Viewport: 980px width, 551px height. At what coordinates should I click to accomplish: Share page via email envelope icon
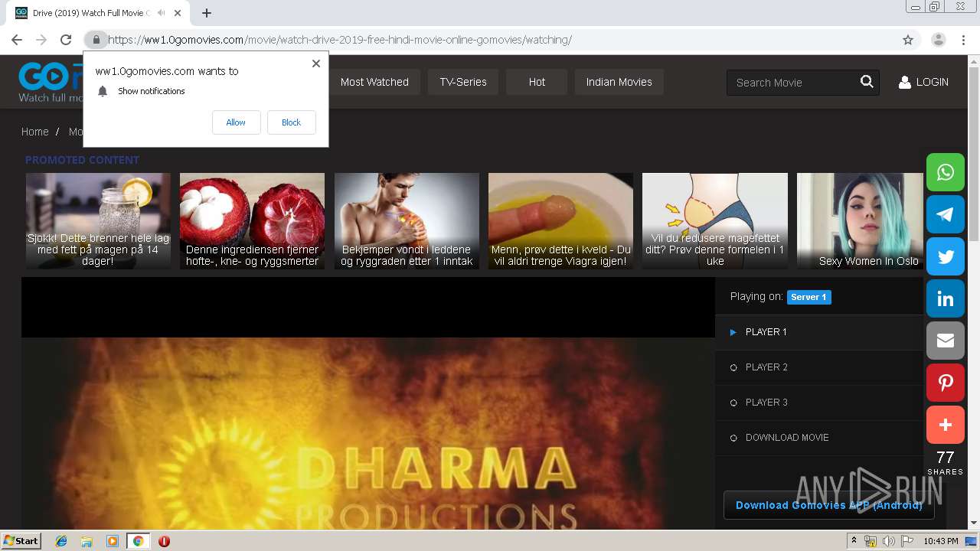point(946,341)
